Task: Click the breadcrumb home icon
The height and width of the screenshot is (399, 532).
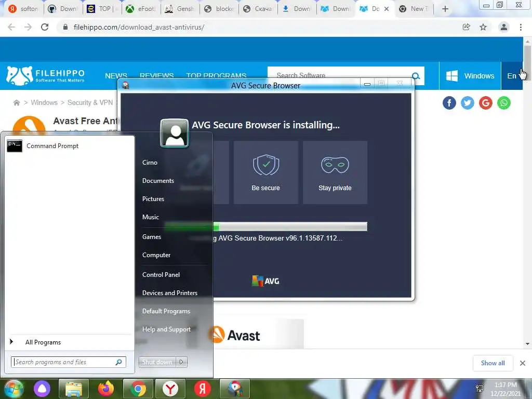Action: tap(16, 102)
